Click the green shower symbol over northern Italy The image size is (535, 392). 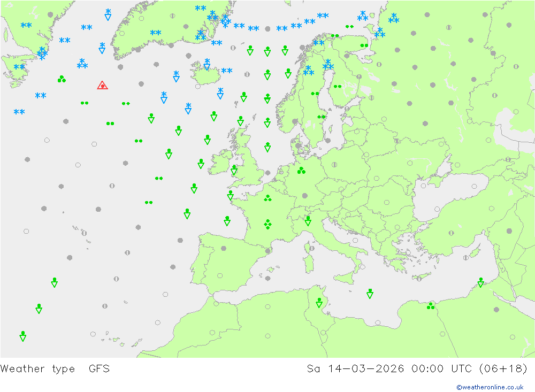point(308,221)
